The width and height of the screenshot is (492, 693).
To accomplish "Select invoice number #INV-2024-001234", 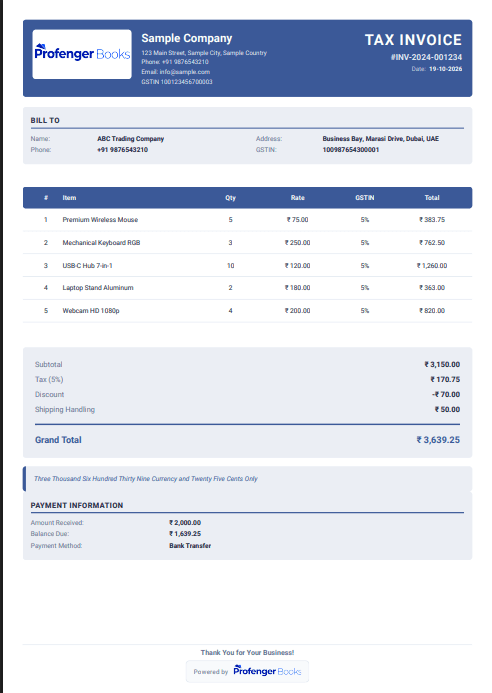I will click(426, 57).
